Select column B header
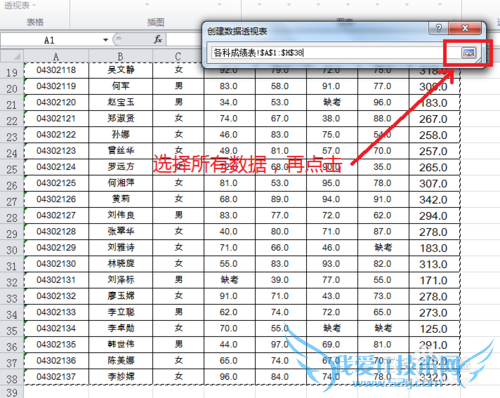Image resolution: width=500 pixels, height=398 pixels. [x=120, y=56]
